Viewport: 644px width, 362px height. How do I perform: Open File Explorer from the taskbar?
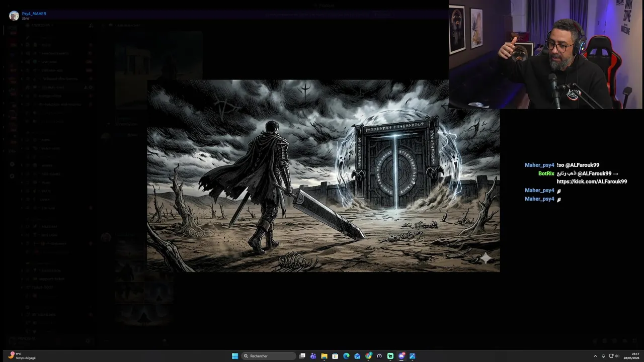pyautogui.click(x=324, y=356)
